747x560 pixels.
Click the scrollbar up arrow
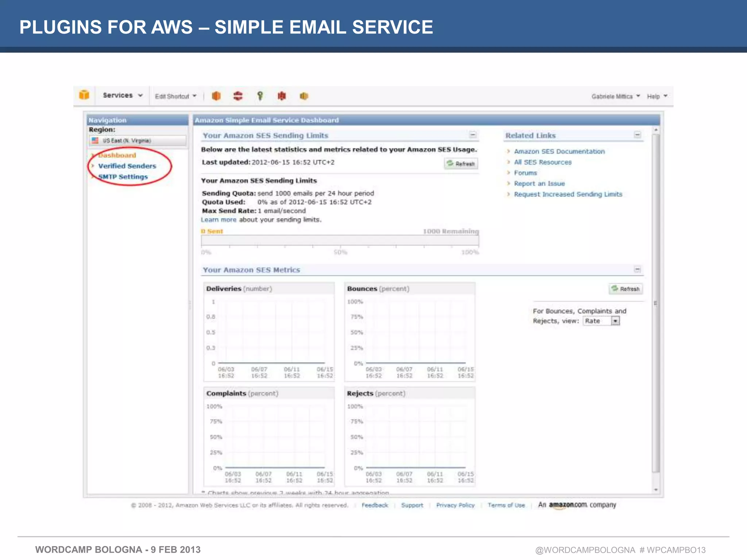(656, 130)
